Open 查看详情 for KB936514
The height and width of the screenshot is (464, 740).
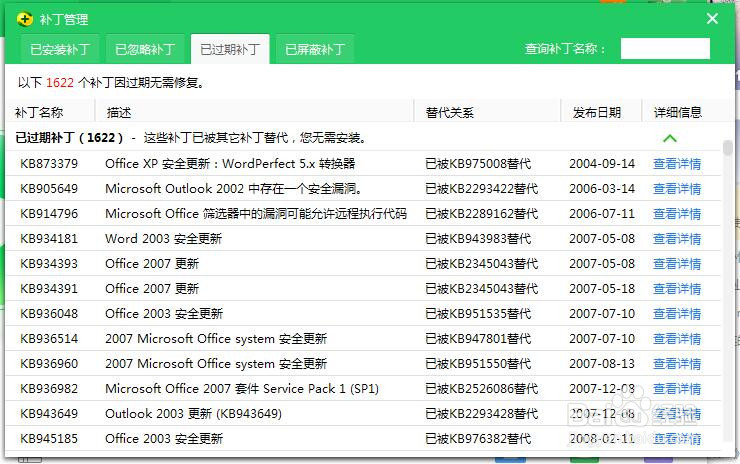pos(677,339)
